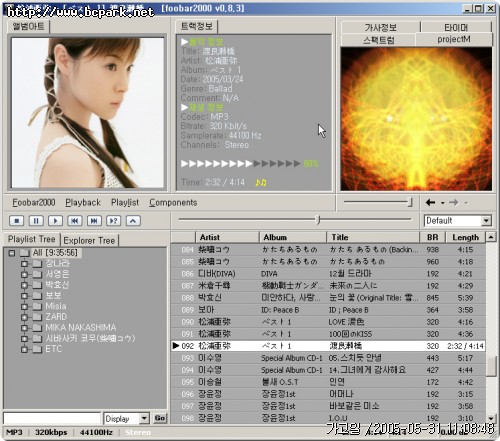Click the 320kbps status bar entry
500x441 pixels.
(x=51, y=432)
